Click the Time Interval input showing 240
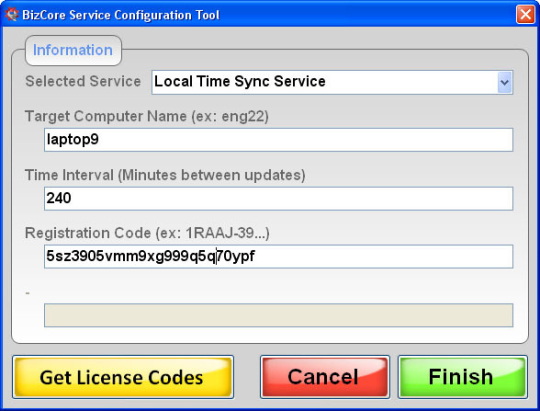The image size is (540, 411). point(278,198)
